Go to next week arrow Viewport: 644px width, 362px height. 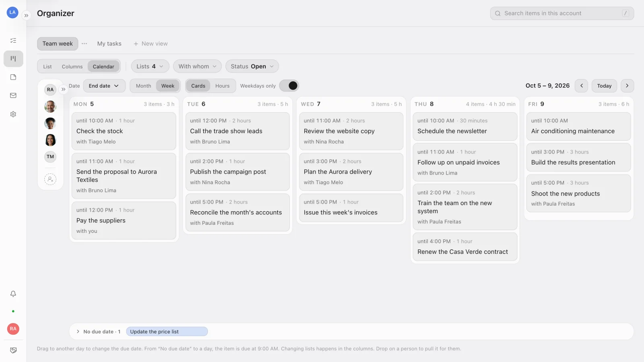[627, 86]
